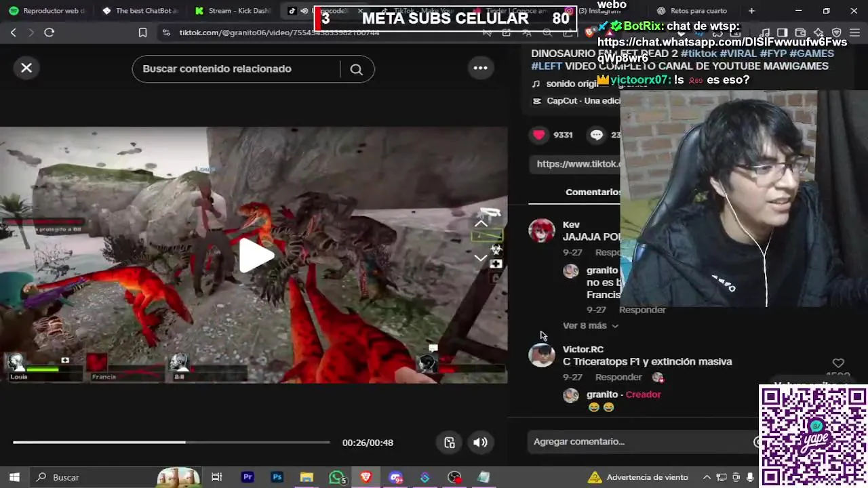Open Kev's profile avatar

click(x=542, y=231)
